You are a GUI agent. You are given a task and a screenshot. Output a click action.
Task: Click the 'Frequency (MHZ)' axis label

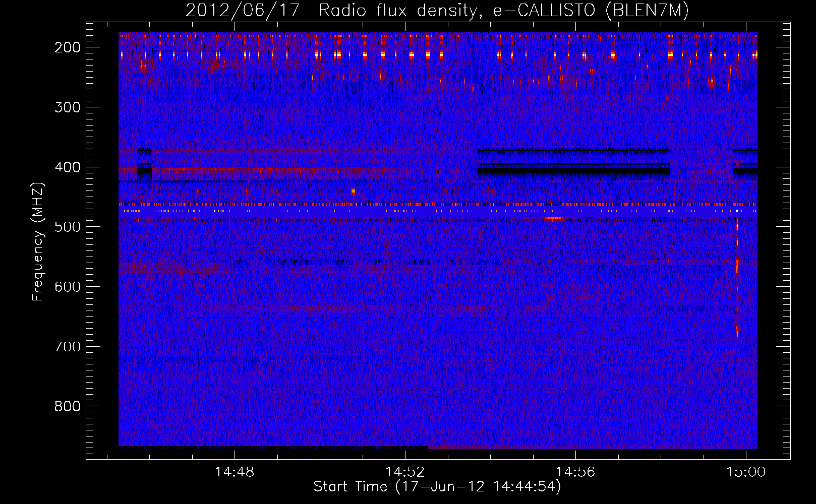pos(38,241)
